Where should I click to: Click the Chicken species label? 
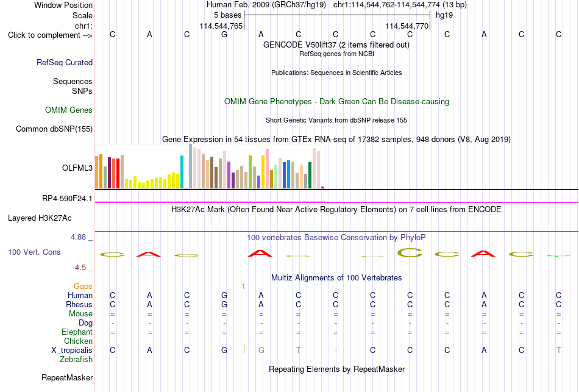(78, 341)
